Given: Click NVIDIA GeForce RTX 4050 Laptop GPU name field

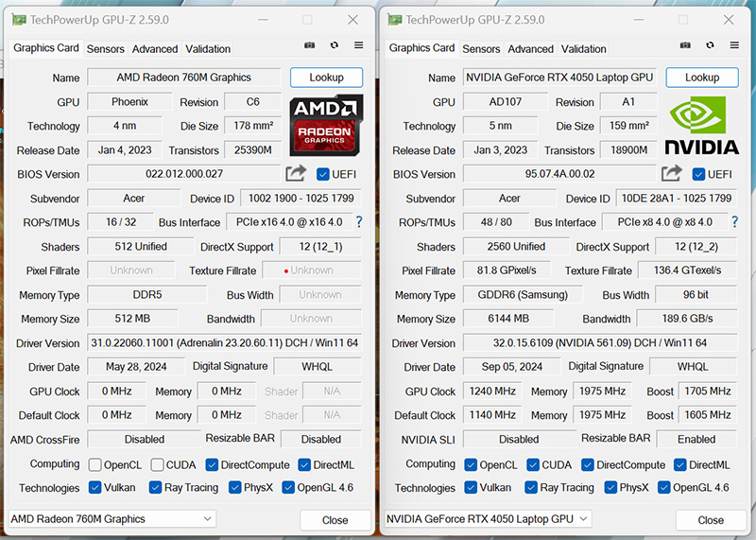Looking at the screenshot, I should pos(559,78).
